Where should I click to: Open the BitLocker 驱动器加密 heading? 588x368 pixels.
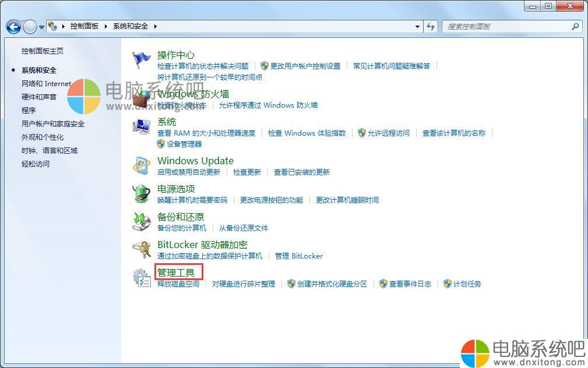coord(202,245)
